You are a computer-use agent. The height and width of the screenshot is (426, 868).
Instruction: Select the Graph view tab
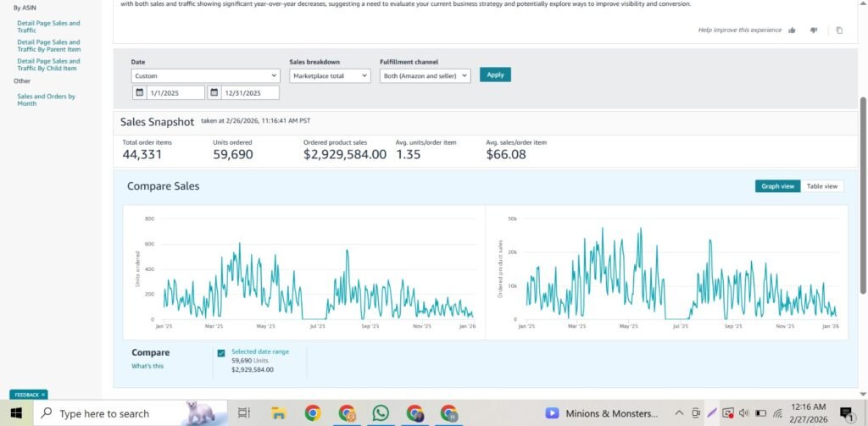(x=777, y=186)
